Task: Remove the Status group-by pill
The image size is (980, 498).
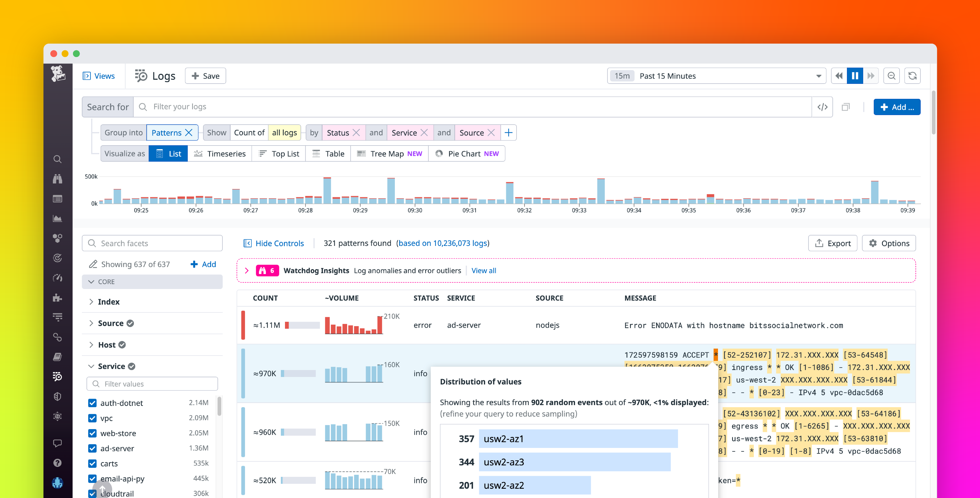Action: (x=356, y=132)
